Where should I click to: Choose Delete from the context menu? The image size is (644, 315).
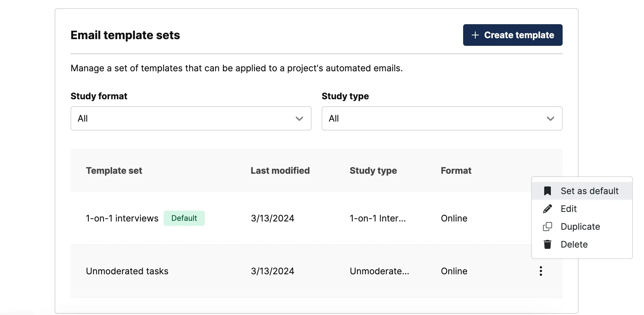tap(582, 244)
